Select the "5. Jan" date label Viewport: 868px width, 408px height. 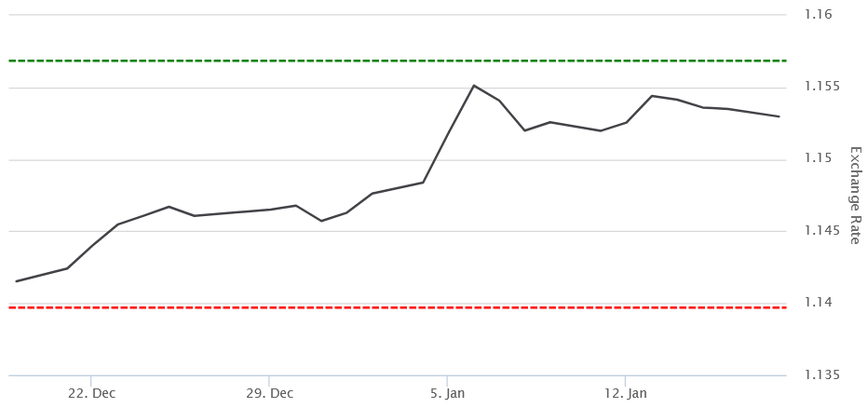[448, 393]
